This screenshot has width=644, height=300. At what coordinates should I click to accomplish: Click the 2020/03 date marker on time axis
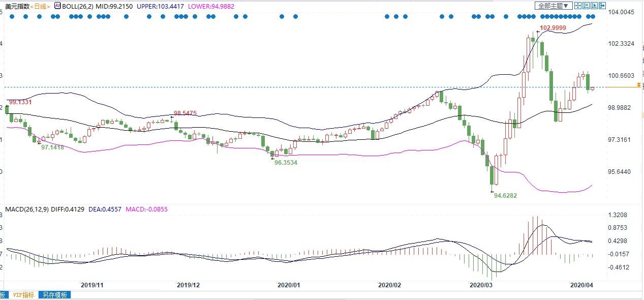pyautogui.click(x=481, y=285)
